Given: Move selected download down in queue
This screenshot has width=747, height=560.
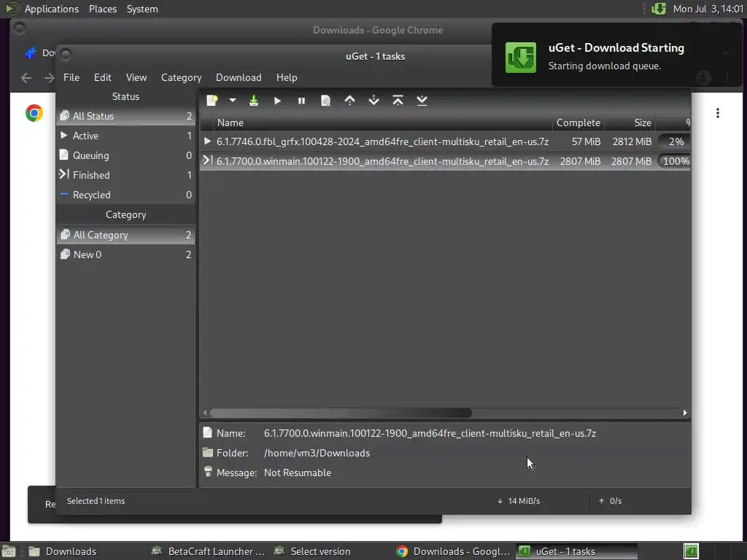Looking at the screenshot, I should (374, 101).
